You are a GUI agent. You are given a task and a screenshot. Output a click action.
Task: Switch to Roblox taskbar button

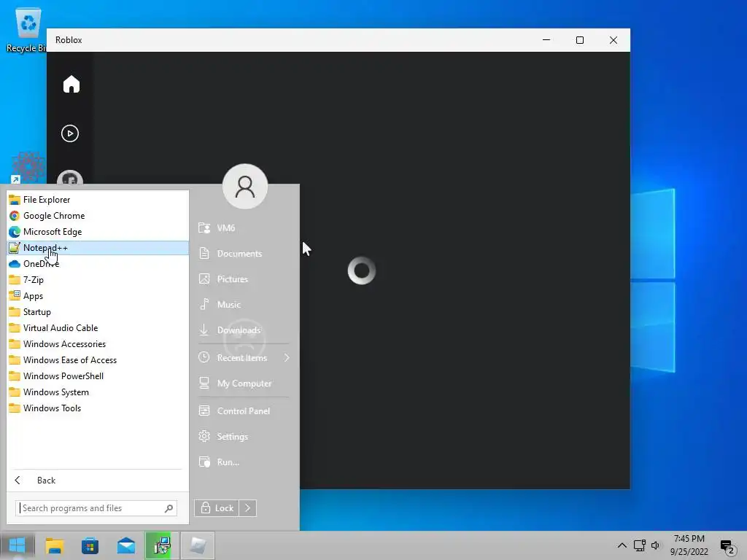[198, 545]
